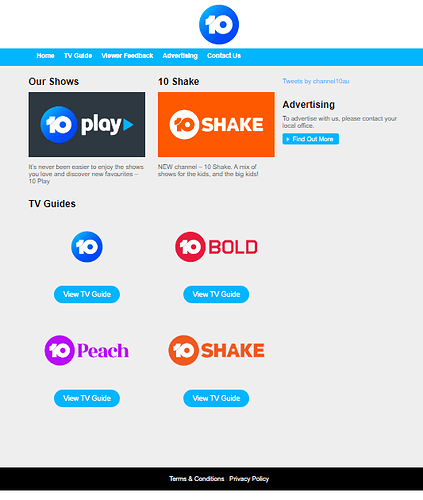View TV Guide for 10 SHAKE
Viewport: 423px width, 500px height.
click(216, 398)
